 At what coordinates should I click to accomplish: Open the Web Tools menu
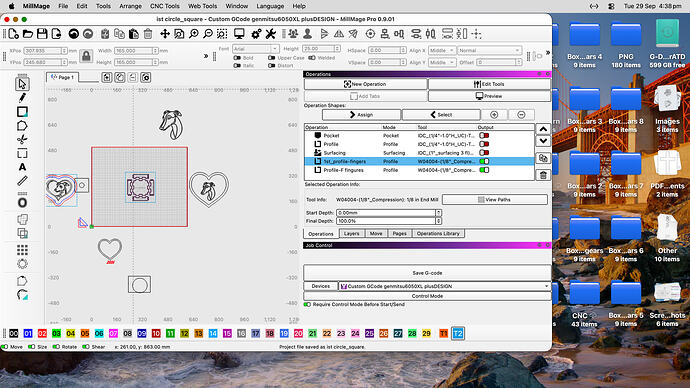point(202,6)
